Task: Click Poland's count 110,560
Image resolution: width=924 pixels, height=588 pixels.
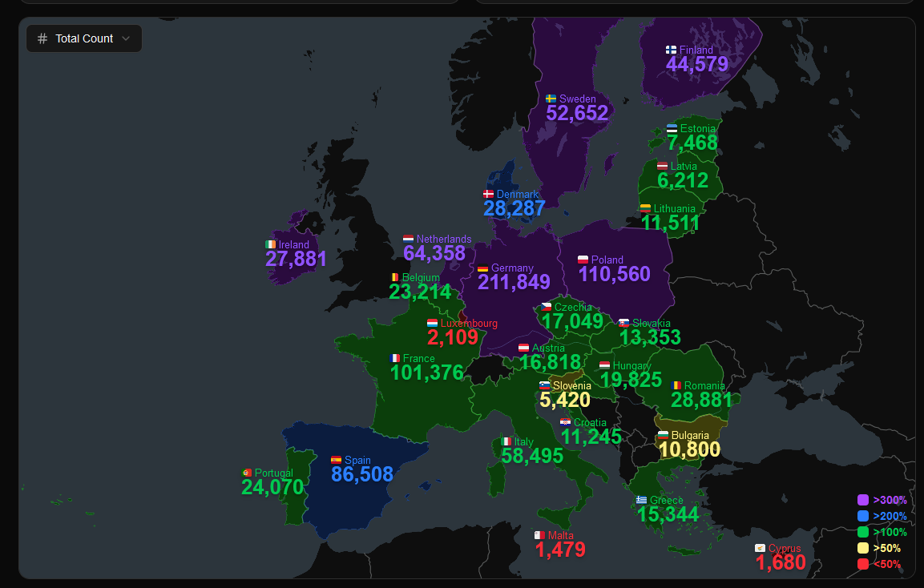Action: (x=614, y=274)
